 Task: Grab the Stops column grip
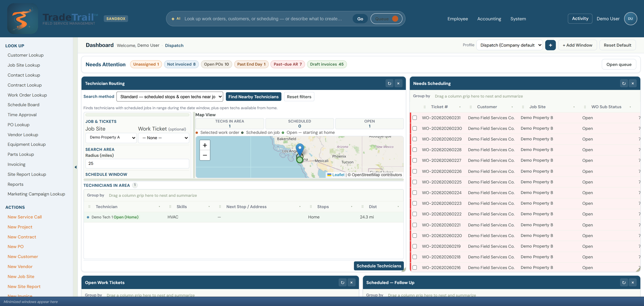(x=311, y=207)
